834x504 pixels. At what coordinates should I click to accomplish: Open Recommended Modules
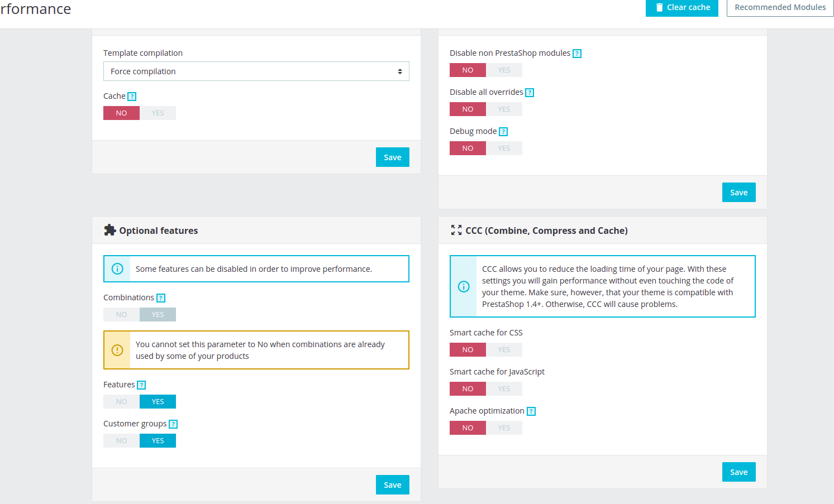(780, 8)
